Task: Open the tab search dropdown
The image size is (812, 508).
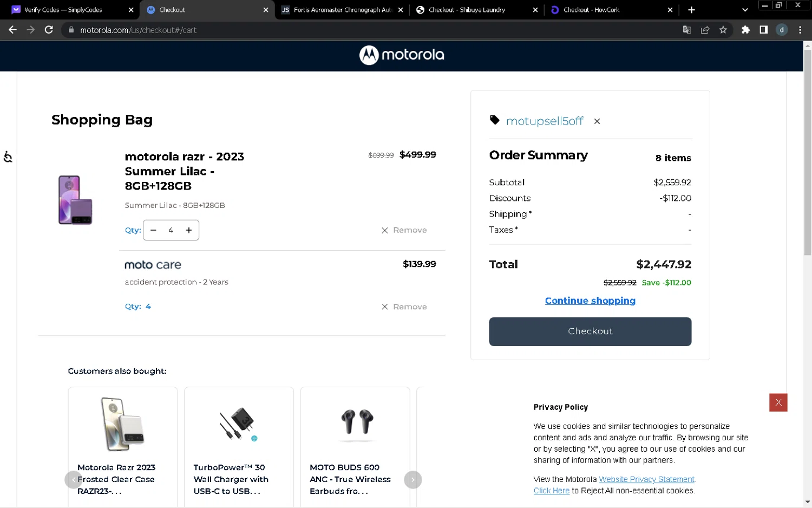Action: point(745,10)
